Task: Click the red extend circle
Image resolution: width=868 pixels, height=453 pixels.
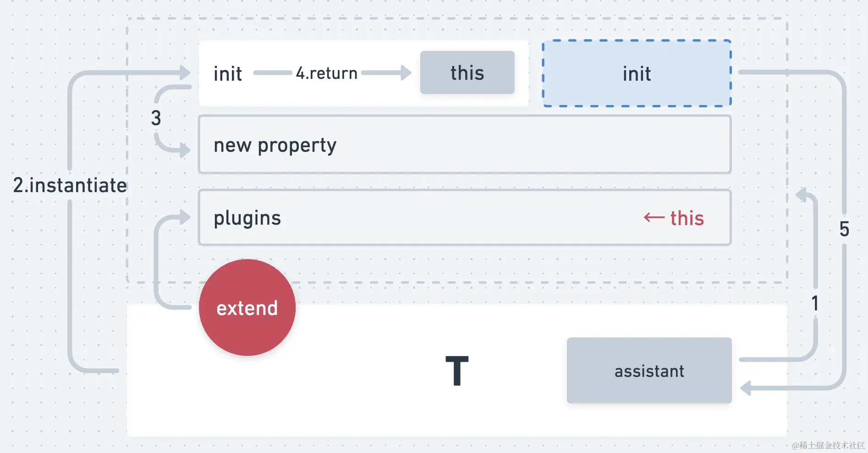Action: 247,308
